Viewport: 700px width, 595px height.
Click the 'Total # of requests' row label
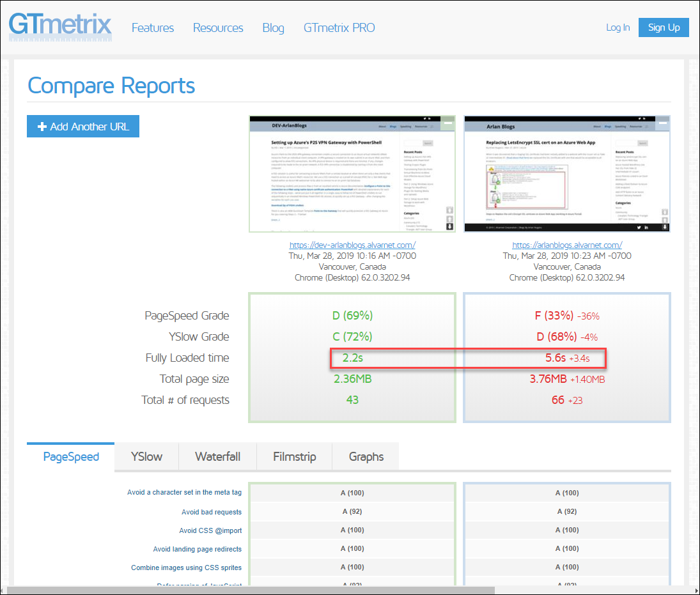click(x=185, y=400)
